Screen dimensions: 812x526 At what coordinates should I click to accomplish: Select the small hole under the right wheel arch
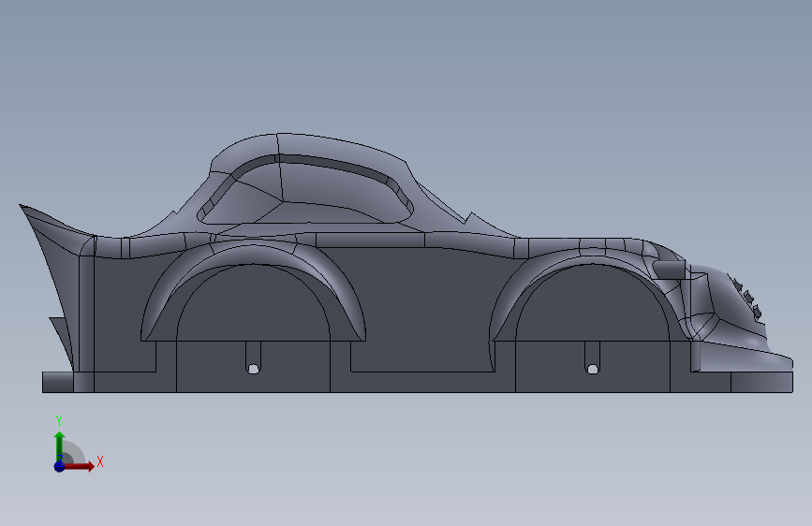point(593,369)
